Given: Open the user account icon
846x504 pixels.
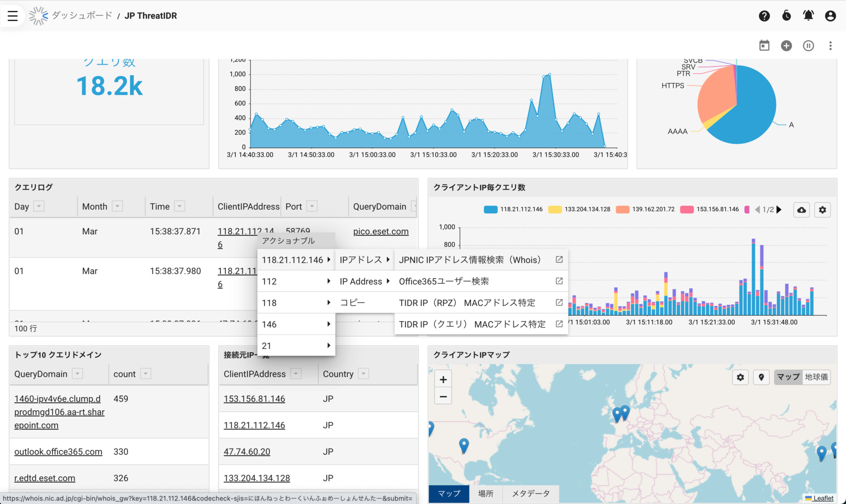Looking at the screenshot, I should [830, 16].
